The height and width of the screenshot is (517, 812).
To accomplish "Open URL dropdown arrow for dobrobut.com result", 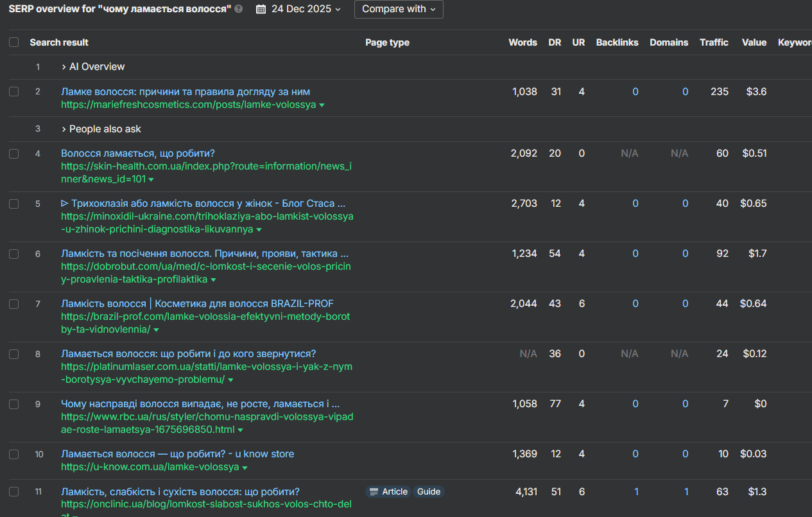I will [213, 280].
